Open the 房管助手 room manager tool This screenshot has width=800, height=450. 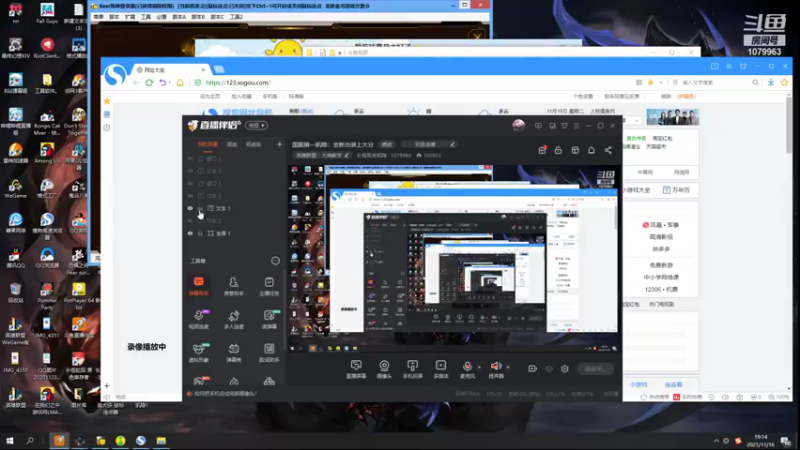point(234,285)
